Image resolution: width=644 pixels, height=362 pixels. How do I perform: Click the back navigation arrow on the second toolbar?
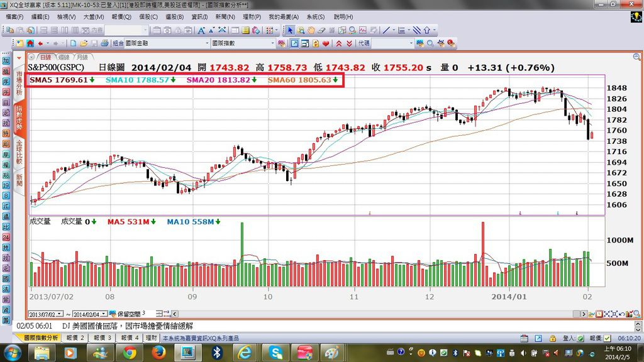click(x=40, y=44)
